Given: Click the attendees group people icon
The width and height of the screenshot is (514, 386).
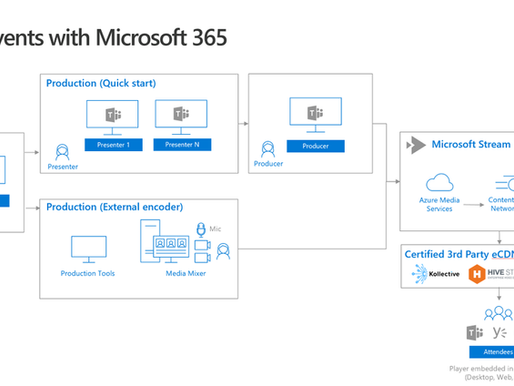Looking at the screenshot, I should click(x=498, y=313).
